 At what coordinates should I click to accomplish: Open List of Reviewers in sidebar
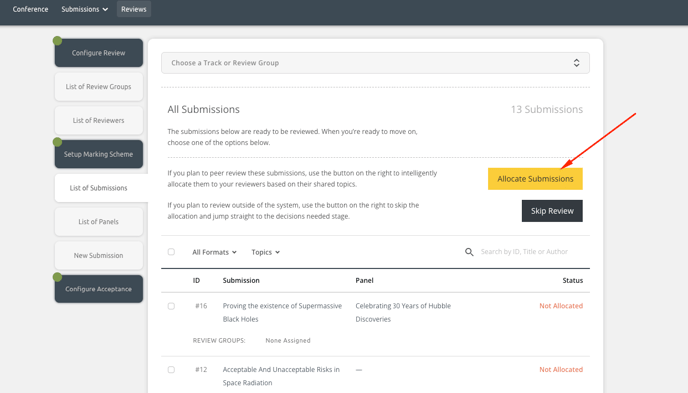click(99, 120)
